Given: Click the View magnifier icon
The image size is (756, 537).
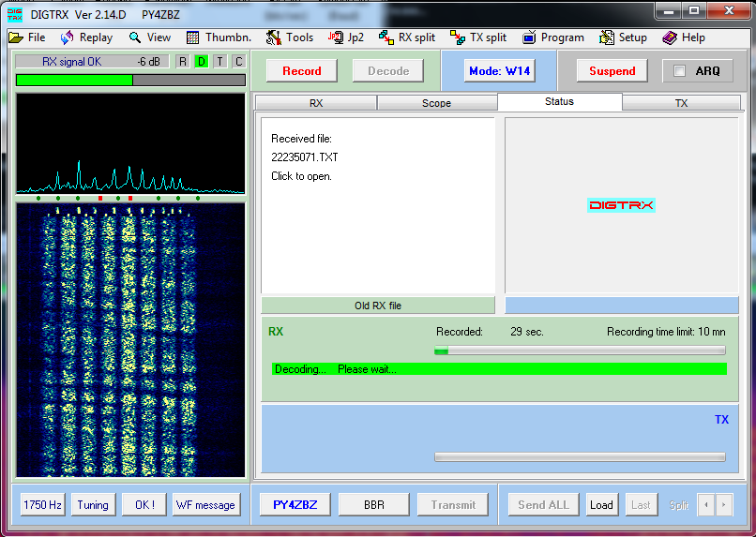Looking at the screenshot, I should click(135, 37).
